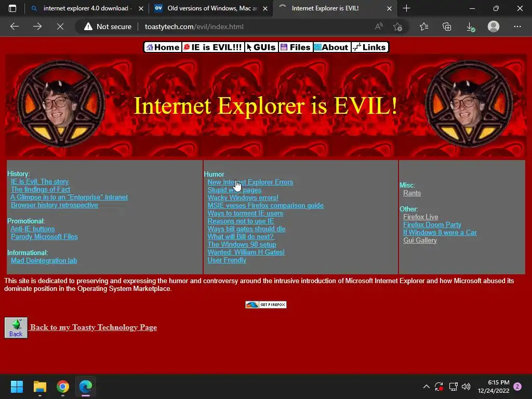The image size is (532, 399).
Task: Open 'The Windows 98 setup' link
Action: pyautogui.click(x=242, y=244)
